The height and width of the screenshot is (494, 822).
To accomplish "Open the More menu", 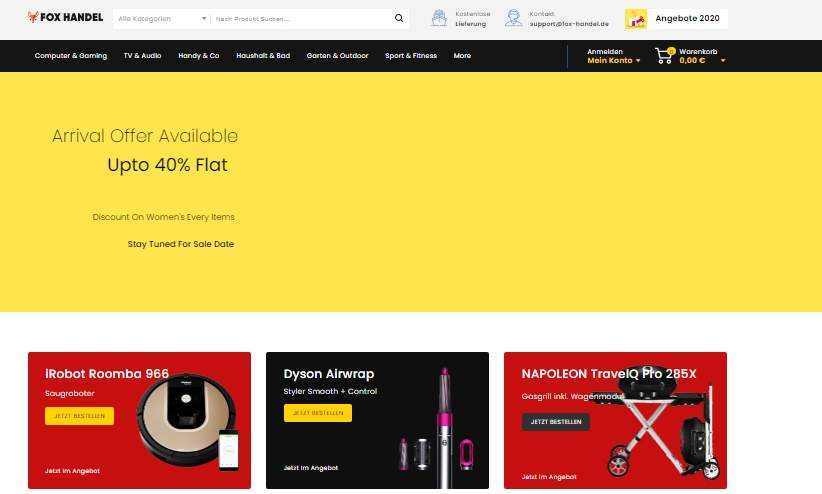I will 462,56.
